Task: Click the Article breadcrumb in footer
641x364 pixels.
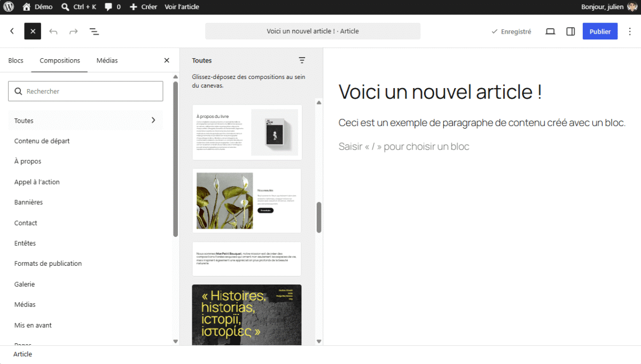Action: [x=22, y=354]
